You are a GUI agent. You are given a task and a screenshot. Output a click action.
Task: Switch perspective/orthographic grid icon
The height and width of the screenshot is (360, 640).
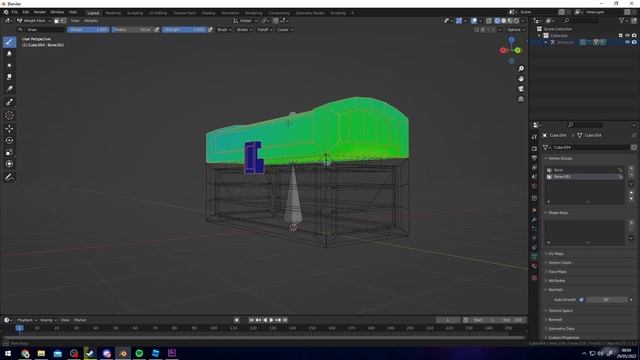521,99
